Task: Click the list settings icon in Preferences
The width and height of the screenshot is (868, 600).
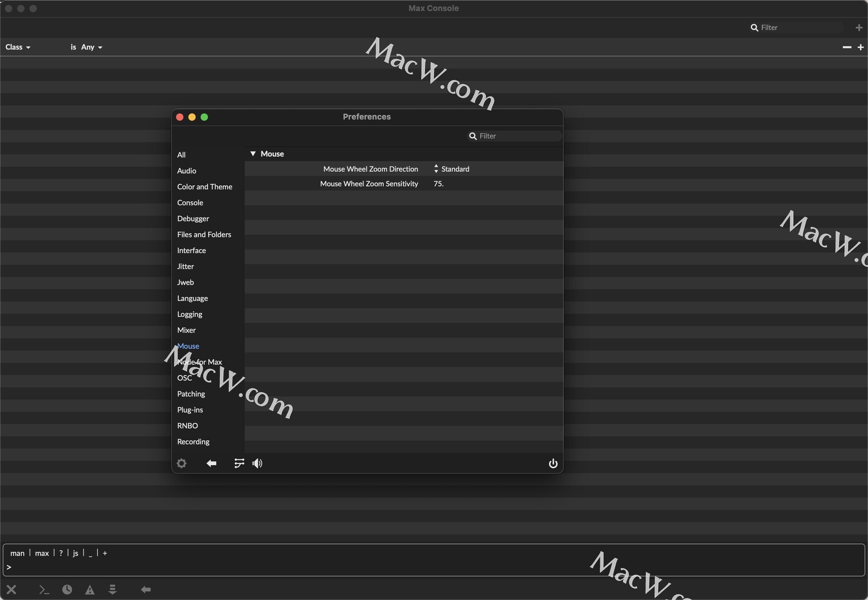Action: coord(239,463)
